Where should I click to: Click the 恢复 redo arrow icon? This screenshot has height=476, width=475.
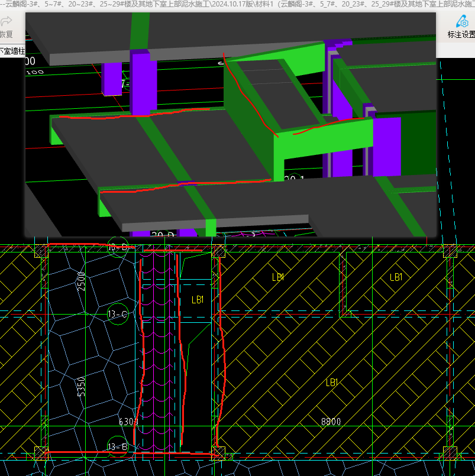(x=6, y=21)
